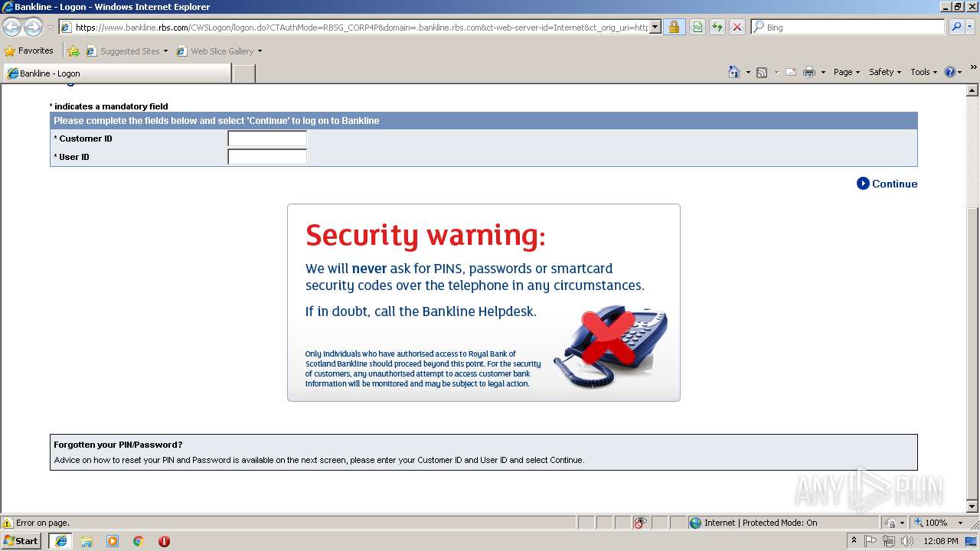Click the RSS feeds icon
The image size is (980, 551).
(762, 72)
